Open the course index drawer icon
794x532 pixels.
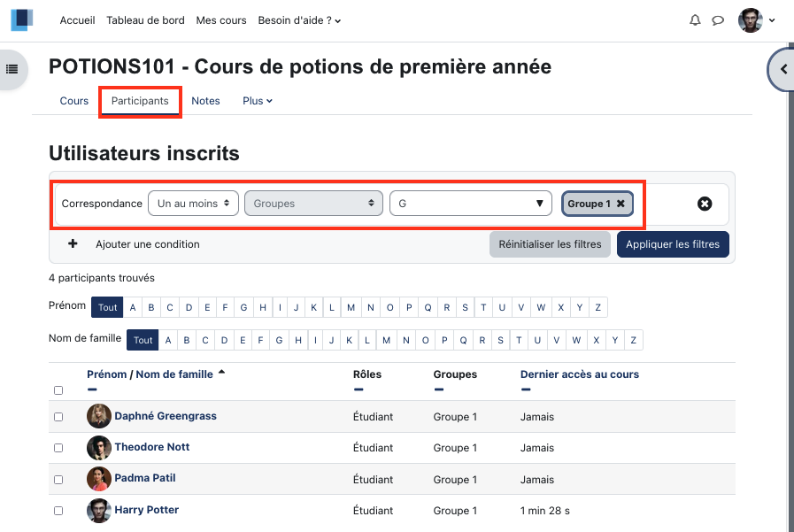point(12,69)
